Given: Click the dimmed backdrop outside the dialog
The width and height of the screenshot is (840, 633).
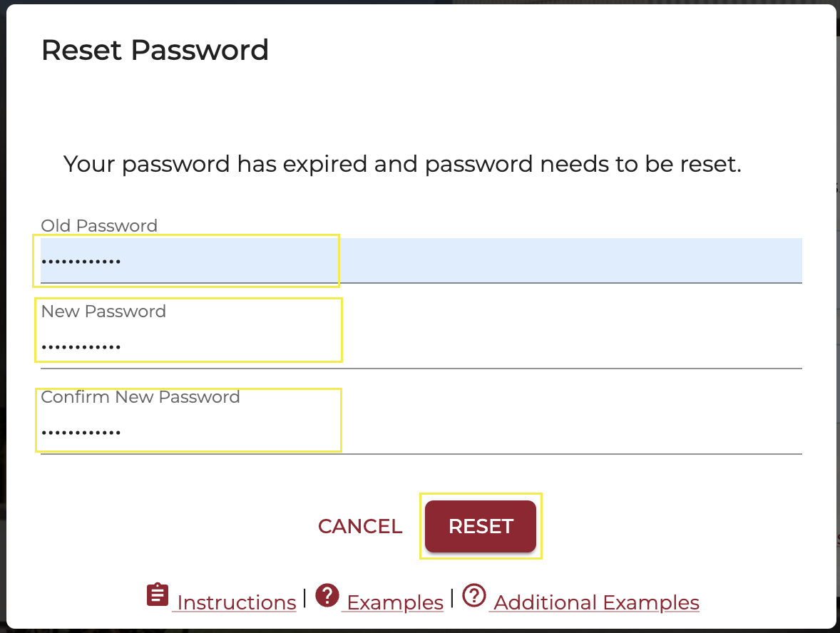Looking at the screenshot, I should [837, 214].
